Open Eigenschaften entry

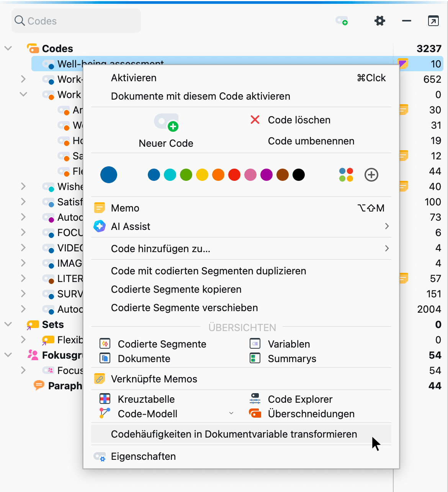241,456
